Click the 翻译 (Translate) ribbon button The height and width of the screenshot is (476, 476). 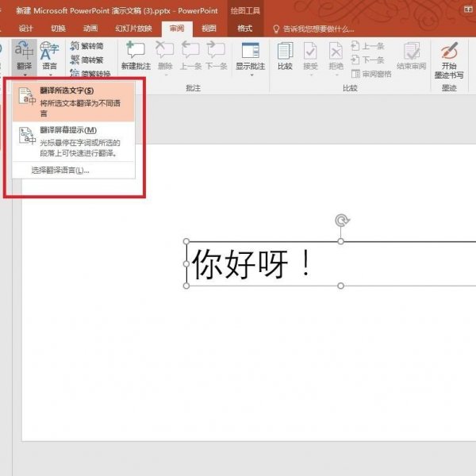pos(24,56)
